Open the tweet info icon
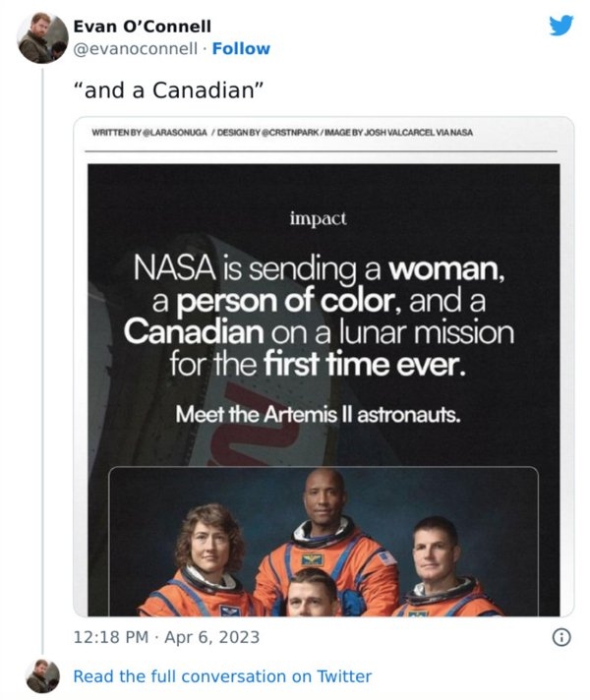The height and width of the screenshot is (700, 590). point(561,637)
